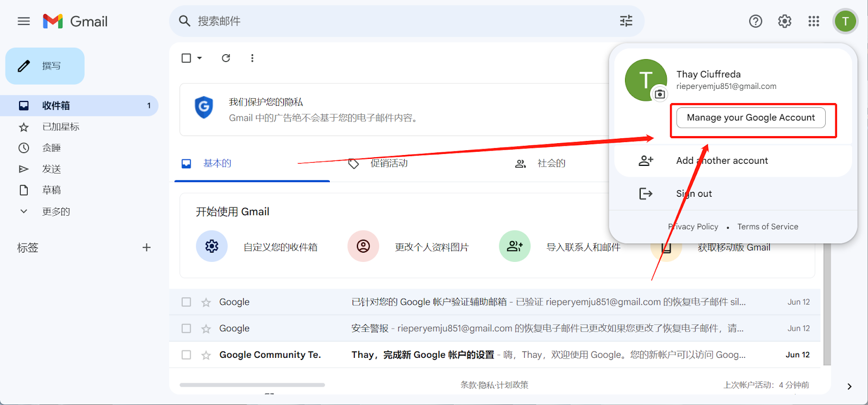This screenshot has width=868, height=405.
Task: Click the pink 更改个人资料图片 profile icon
Action: (363, 246)
